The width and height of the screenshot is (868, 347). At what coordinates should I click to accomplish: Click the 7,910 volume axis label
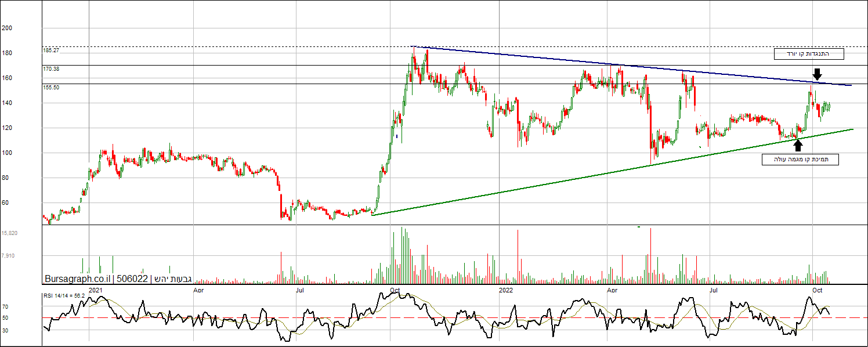8,255
